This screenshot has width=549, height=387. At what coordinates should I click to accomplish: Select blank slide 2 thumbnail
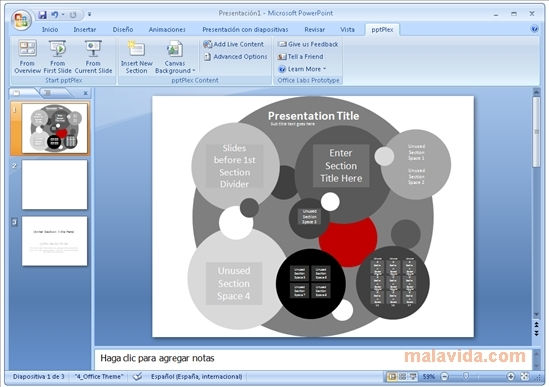(54, 185)
